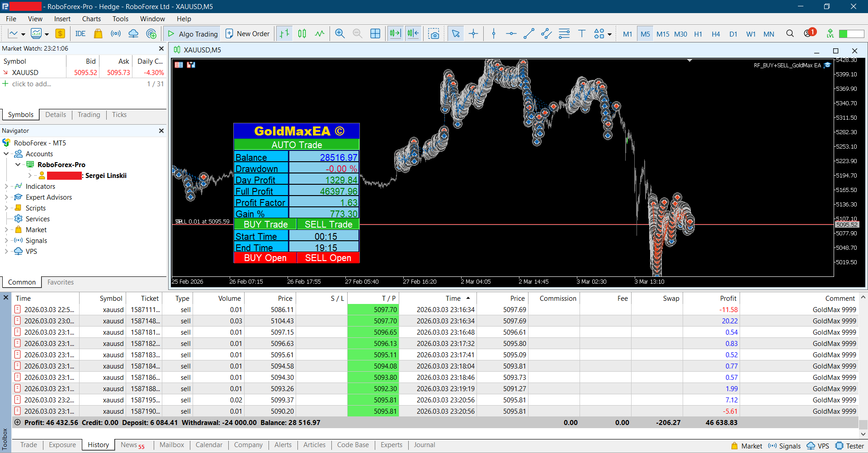This screenshot has height=453, width=868.
Task: Open the Favorites tab in Navigator
Action: [x=61, y=282]
